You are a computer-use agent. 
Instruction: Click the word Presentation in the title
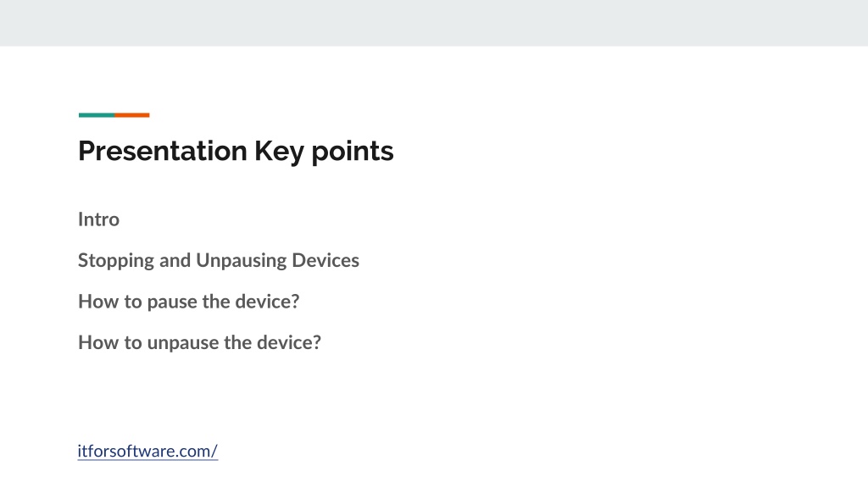point(163,151)
